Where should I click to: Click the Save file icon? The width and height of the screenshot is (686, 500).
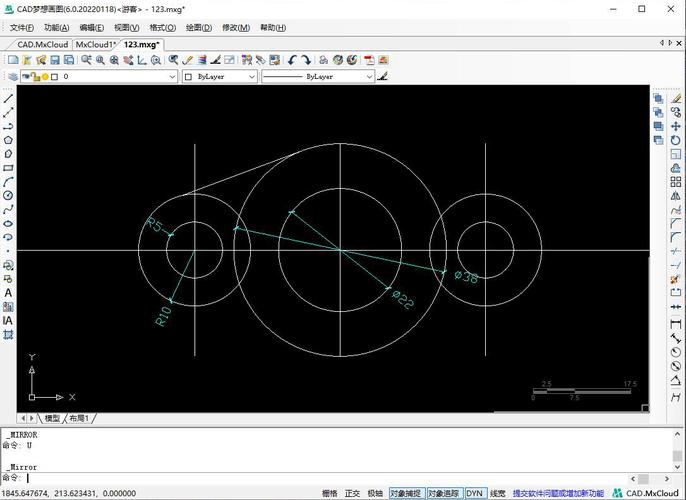55,60
